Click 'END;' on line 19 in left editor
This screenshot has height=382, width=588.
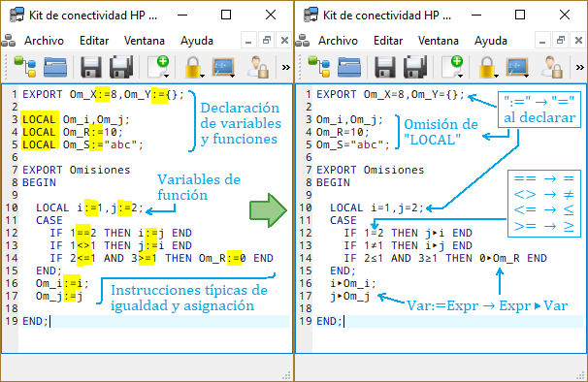coord(35,321)
